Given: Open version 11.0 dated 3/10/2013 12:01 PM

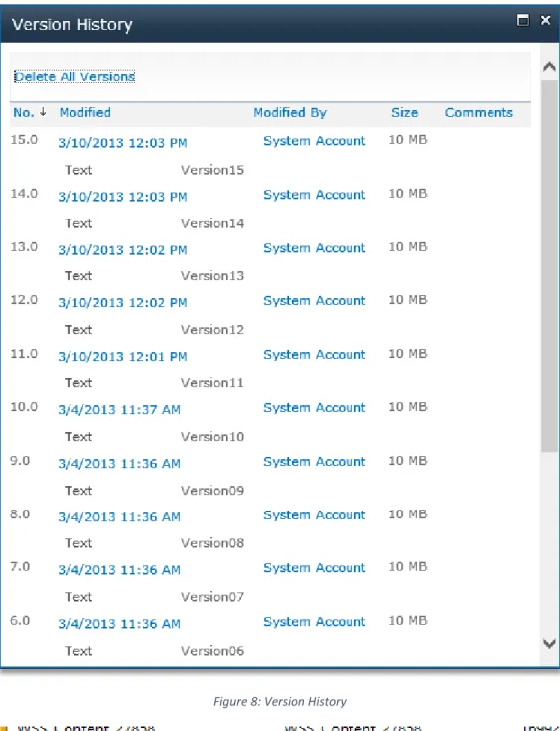Looking at the screenshot, I should pyautogui.click(x=122, y=357).
